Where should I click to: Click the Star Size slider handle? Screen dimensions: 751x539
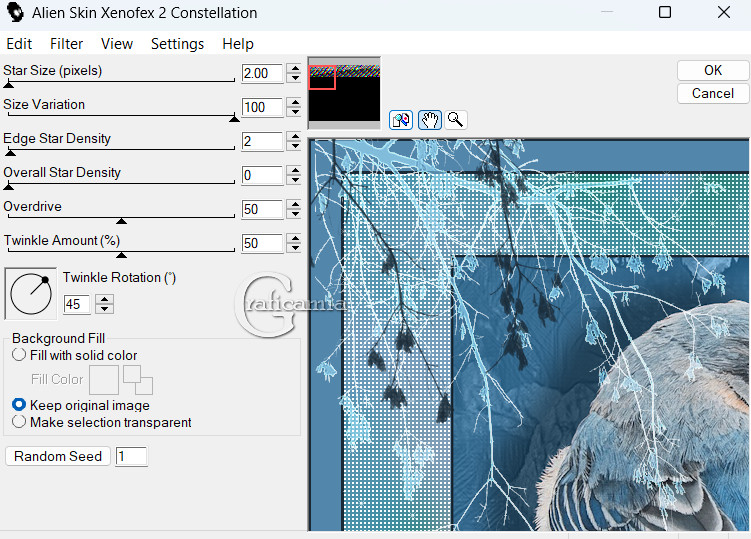pos(9,85)
